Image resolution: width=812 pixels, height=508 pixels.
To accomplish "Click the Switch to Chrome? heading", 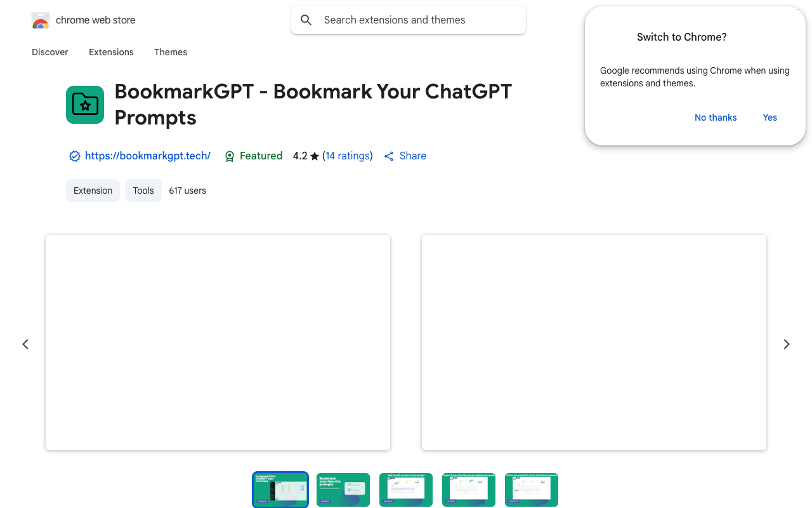I will (682, 37).
